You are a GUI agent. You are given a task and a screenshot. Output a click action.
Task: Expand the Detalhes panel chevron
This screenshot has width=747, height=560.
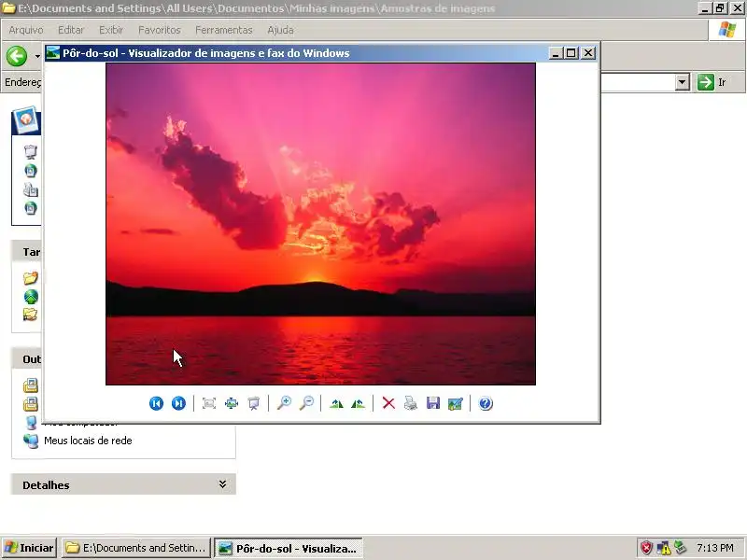click(x=222, y=484)
